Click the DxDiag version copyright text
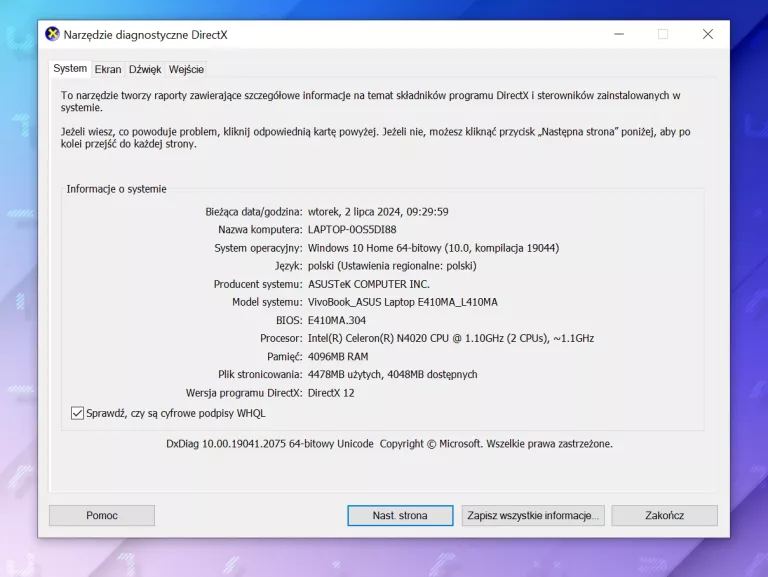Viewport: 768px width, 577px height. pos(389,444)
